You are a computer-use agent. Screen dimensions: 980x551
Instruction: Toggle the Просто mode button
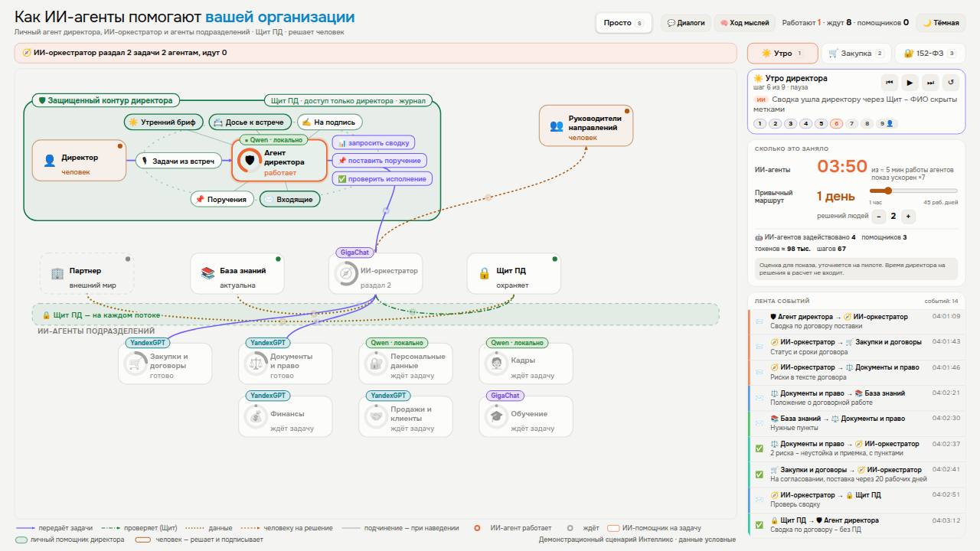[624, 23]
